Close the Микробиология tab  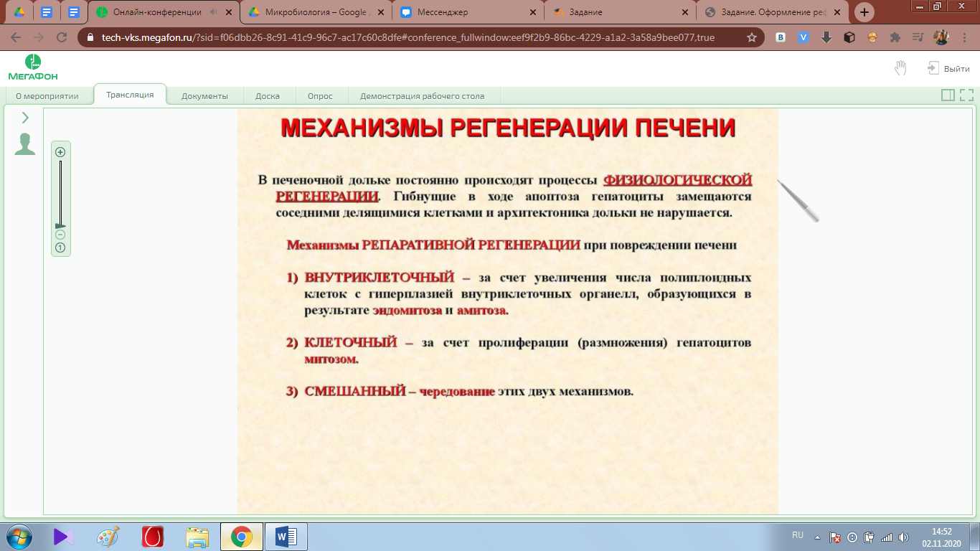pyautogui.click(x=380, y=12)
